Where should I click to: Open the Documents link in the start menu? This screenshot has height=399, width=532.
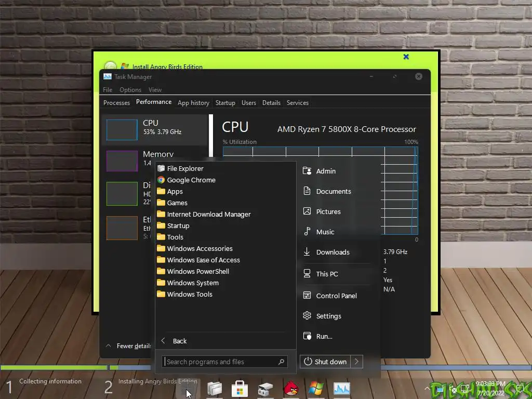click(x=333, y=191)
